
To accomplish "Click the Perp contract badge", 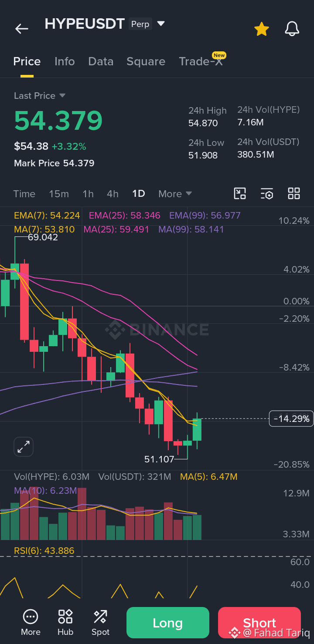I will click(140, 24).
